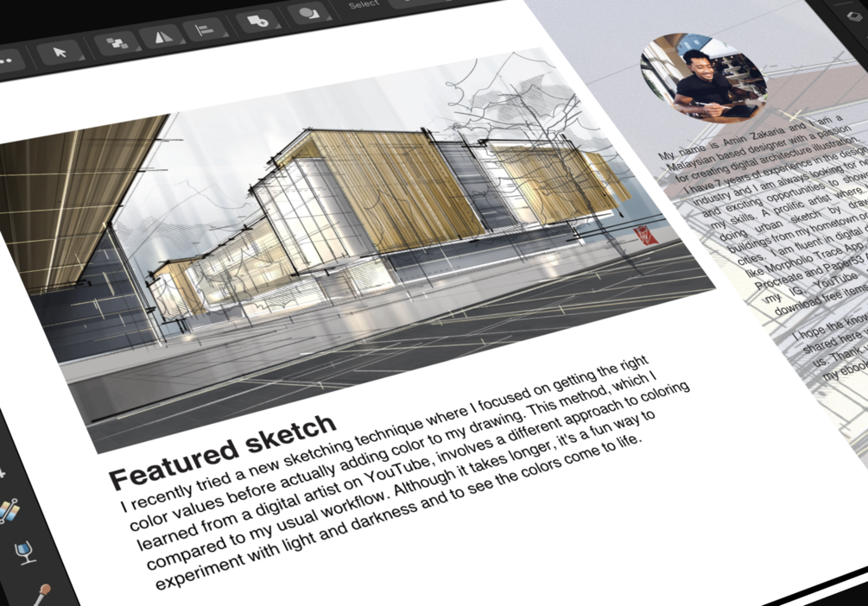This screenshot has width=868, height=606.
Task: Click the red signature stamp on sketch
Action: [x=646, y=235]
